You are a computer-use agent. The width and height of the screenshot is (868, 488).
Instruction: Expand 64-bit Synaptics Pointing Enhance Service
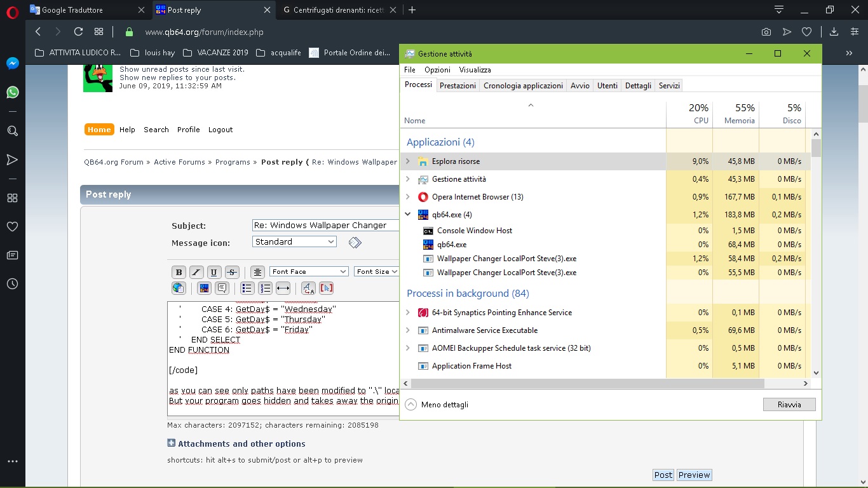tap(408, 313)
